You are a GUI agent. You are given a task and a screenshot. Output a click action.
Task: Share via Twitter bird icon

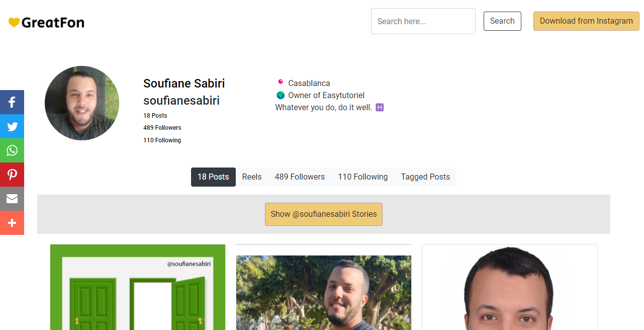point(12,126)
